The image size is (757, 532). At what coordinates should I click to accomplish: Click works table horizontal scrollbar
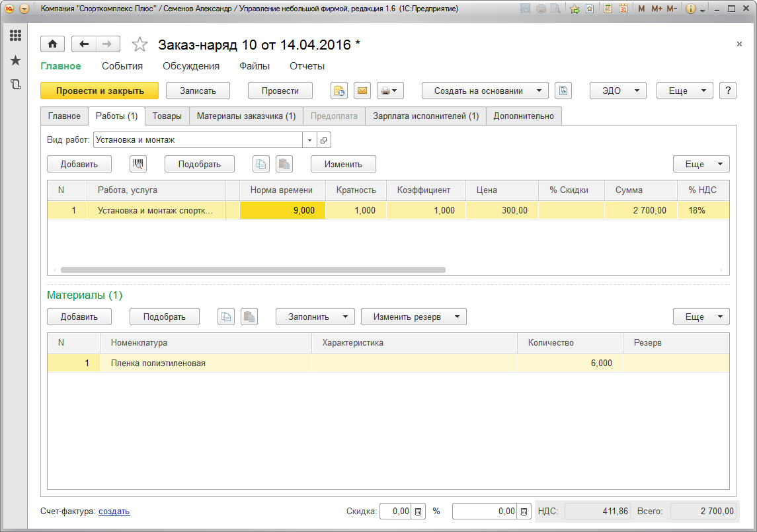[253, 270]
